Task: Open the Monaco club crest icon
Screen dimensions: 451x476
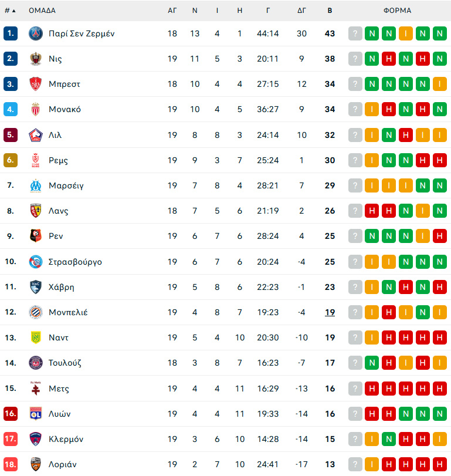Action: tap(36, 109)
